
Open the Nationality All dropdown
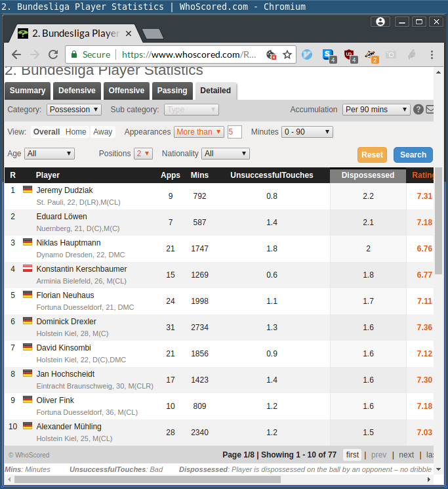(x=226, y=154)
